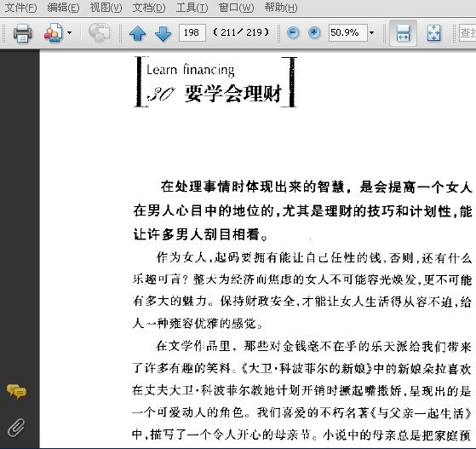The image size is (476, 449).
Task: Click the grayed-out globe meeting icon
Action: [99, 32]
